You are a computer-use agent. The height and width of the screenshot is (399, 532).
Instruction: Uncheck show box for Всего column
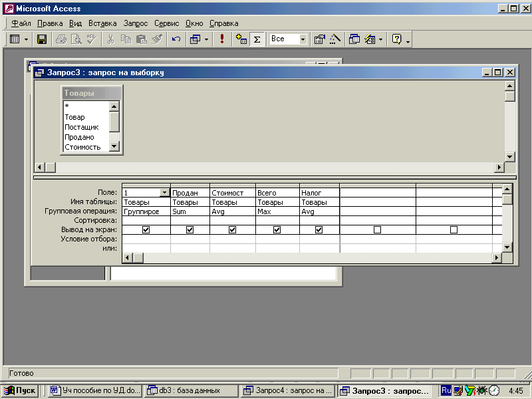(x=277, y=229)
